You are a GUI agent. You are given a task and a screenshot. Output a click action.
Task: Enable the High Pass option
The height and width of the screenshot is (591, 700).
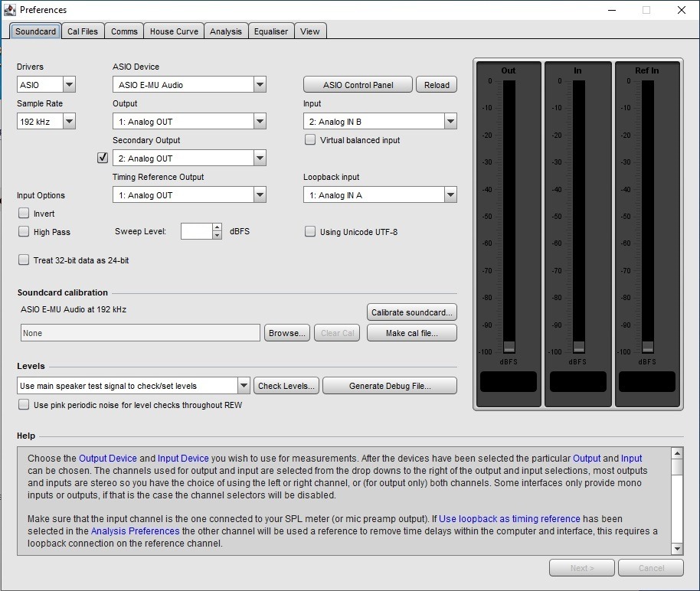tap(24, 231)
